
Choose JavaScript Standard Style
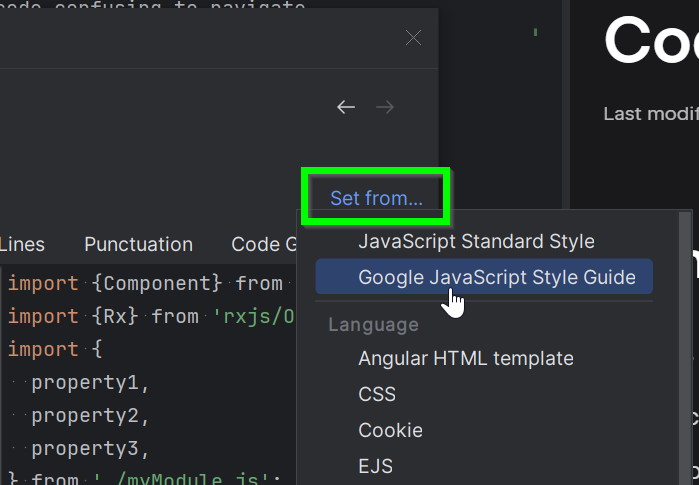[x=476, y=241]
